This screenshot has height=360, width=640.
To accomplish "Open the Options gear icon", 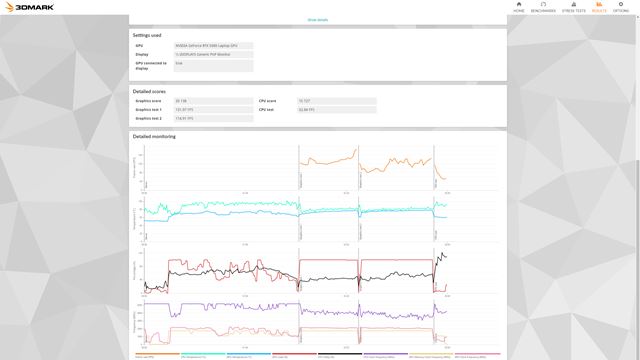I will (x=621, y=4).
